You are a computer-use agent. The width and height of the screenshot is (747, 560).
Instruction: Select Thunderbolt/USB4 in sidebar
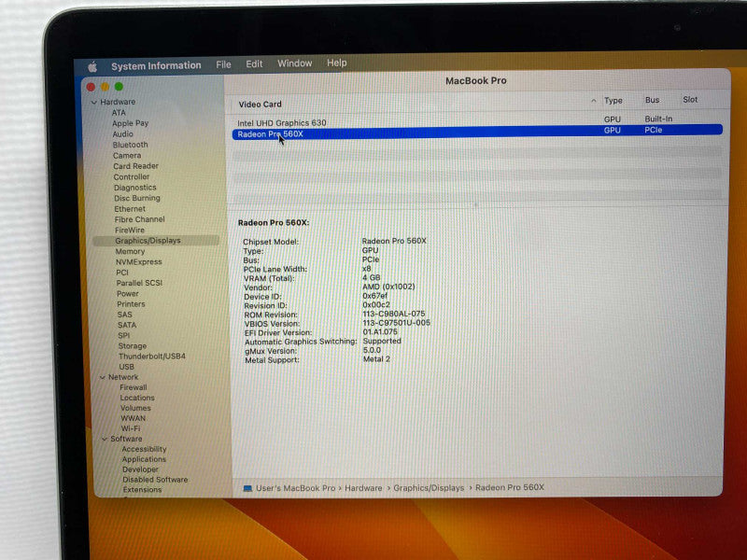(x=152, y=357)
